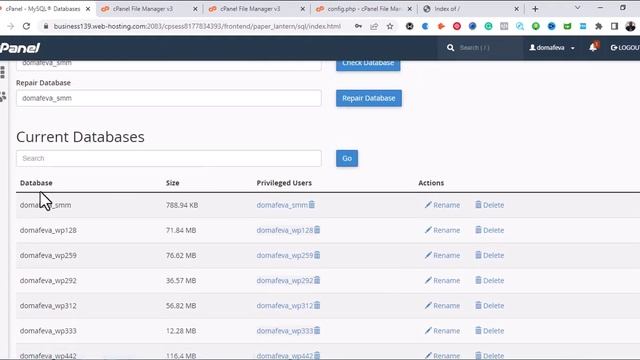This screenshot has width=640, height=360.
Task: Expand the domafeva user menu
Action: [x=552, y=48]
